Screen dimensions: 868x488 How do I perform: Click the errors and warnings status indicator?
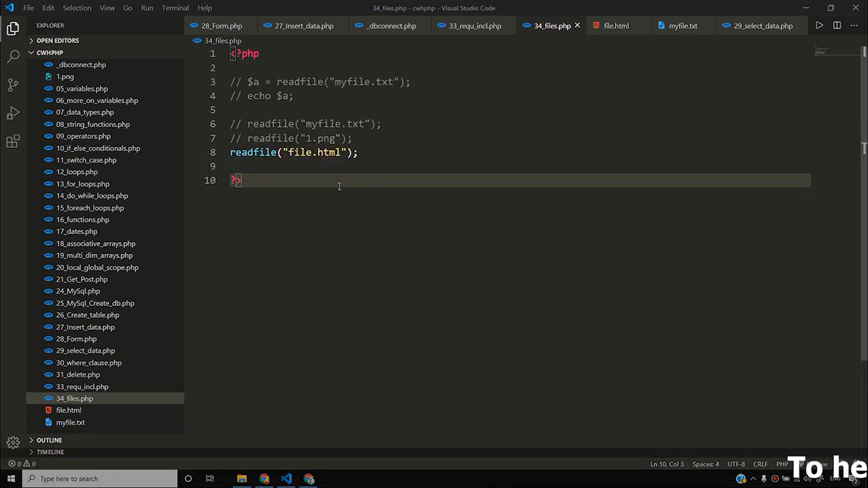[x=22, y=464]
